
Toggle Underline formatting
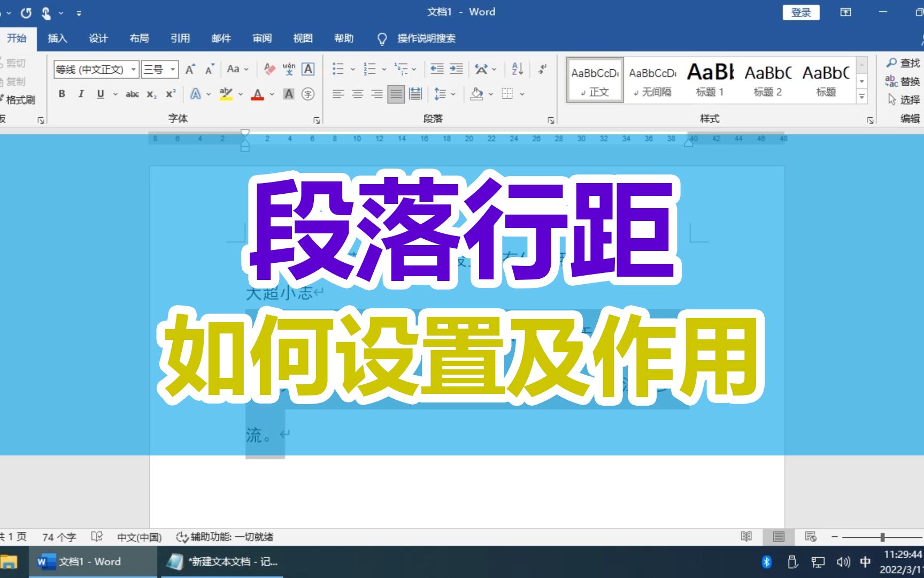point(101,94)
